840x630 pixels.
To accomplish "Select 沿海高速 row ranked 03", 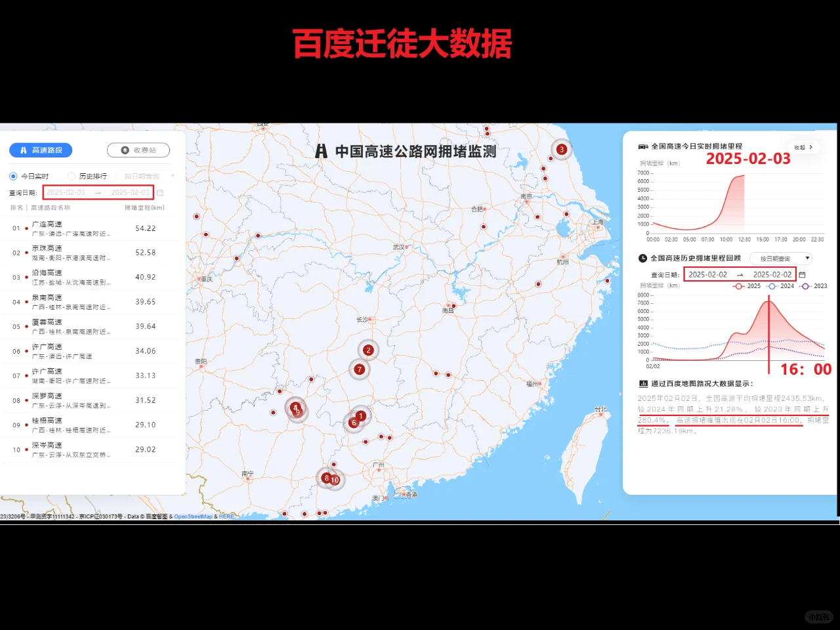I will [90, 278].
